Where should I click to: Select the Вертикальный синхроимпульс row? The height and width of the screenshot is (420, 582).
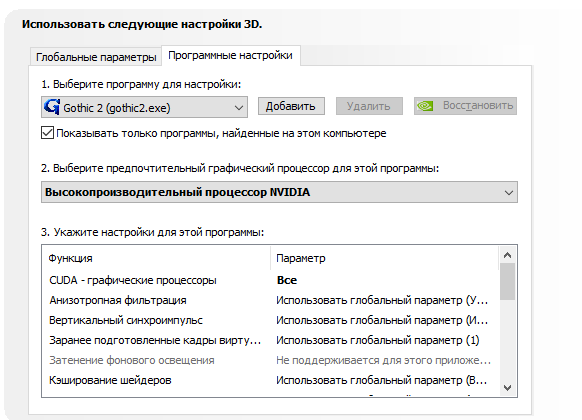(270, 320)
